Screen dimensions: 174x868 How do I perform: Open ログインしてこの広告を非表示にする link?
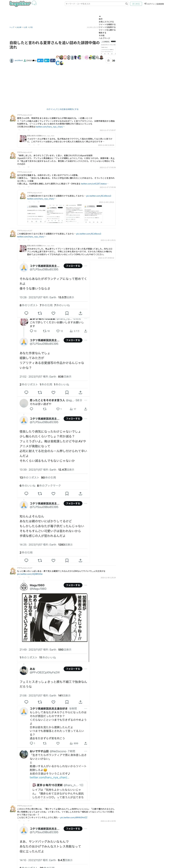62,109
